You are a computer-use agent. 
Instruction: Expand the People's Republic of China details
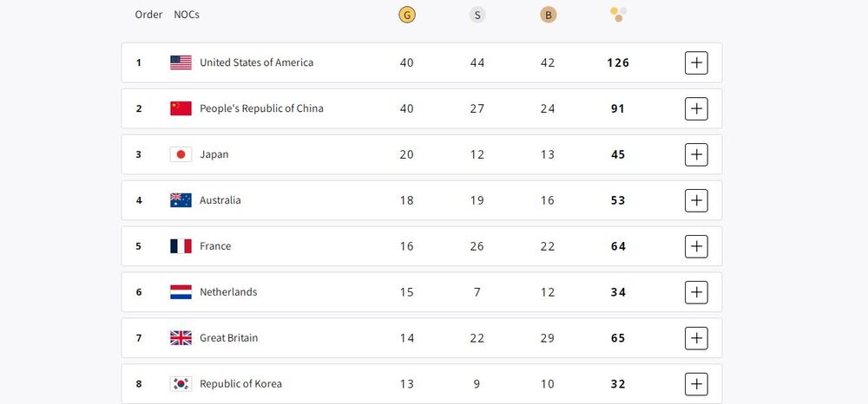tap(696, 108)
